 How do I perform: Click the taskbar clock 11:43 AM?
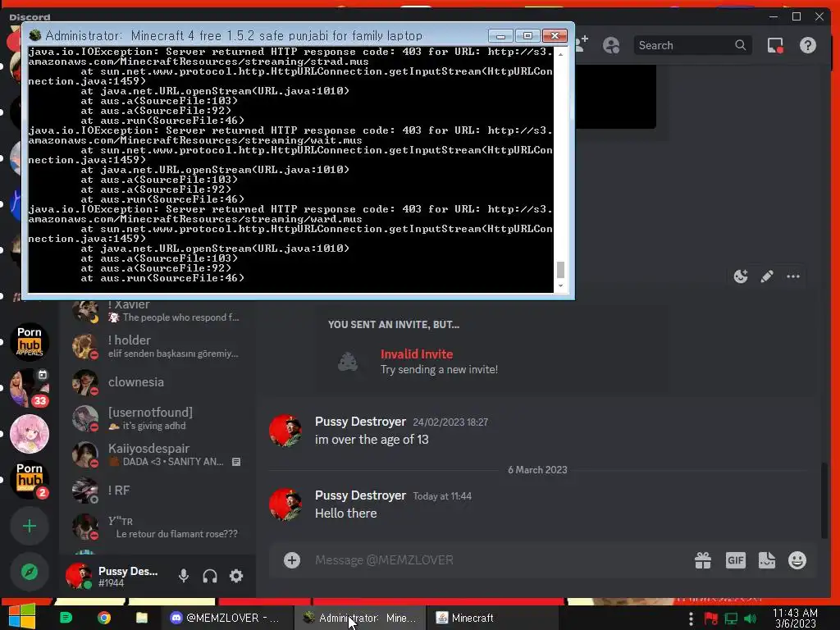click(x=795, y=619)
